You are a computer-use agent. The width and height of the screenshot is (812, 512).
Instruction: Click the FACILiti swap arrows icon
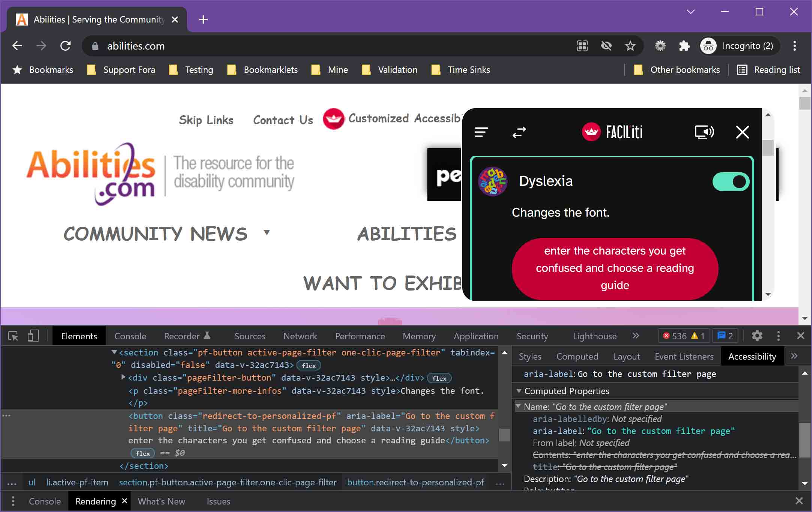519,132
